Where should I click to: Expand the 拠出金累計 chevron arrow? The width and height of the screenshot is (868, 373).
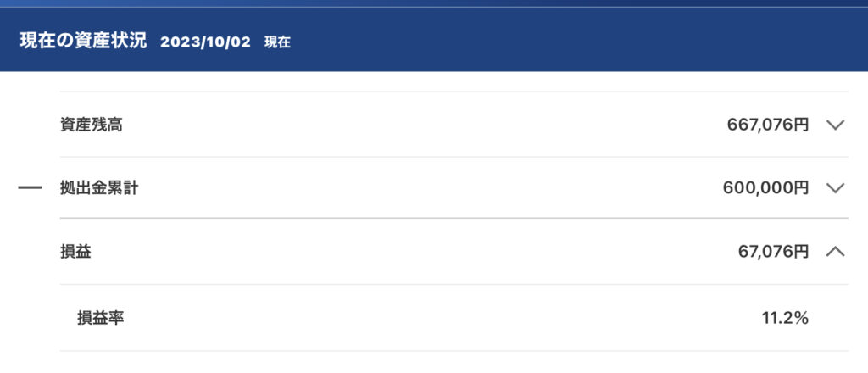[x=835, y=188]
